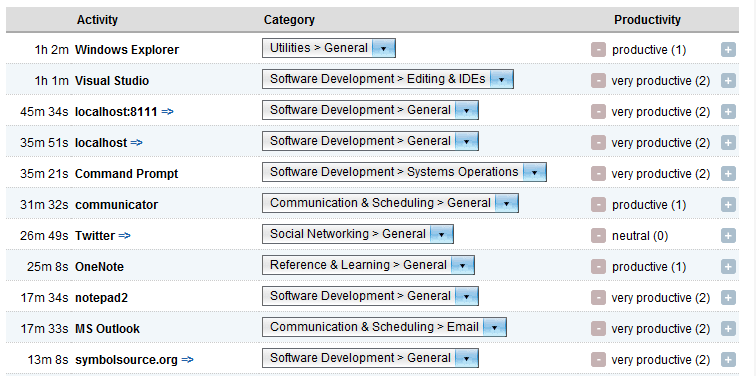Image resolution: width=756 pixels, height=376 pixels.
Task: Open the external link arrow beside Twitter
Action: [124, 236]
